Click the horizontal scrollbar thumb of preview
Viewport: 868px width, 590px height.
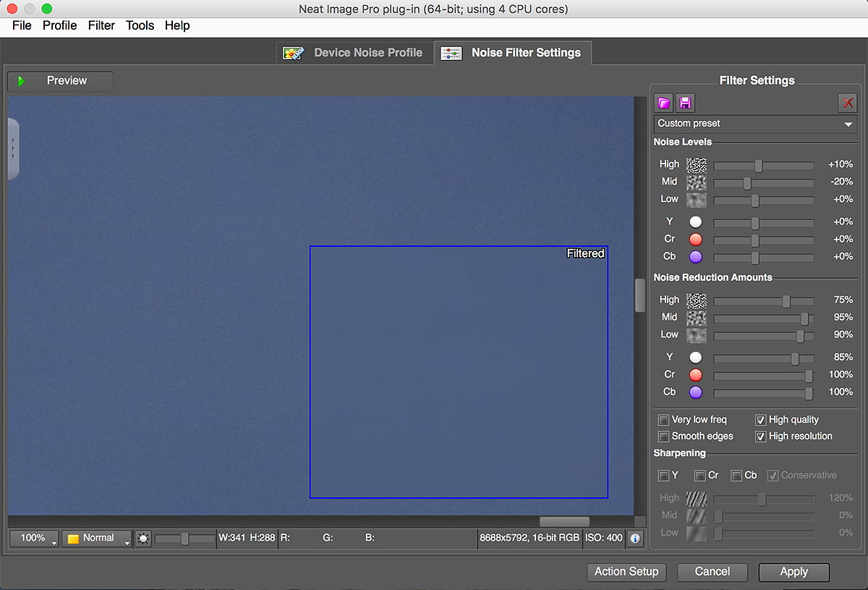pos(564,521)
